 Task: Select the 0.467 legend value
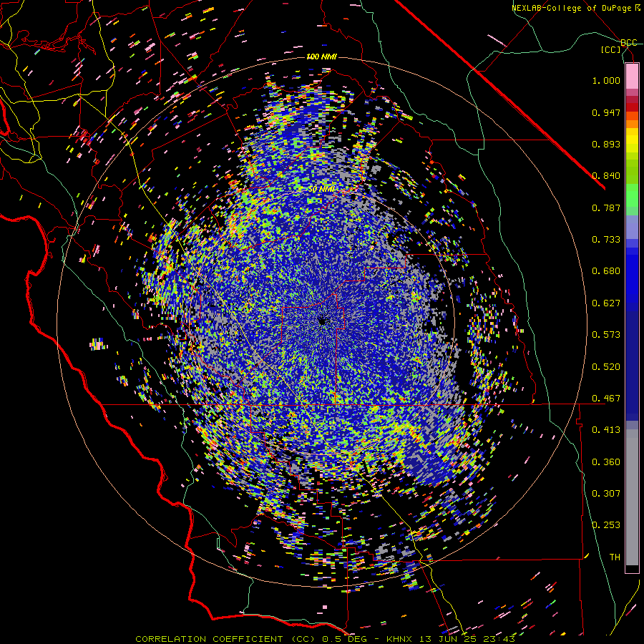tap(606, 399)
